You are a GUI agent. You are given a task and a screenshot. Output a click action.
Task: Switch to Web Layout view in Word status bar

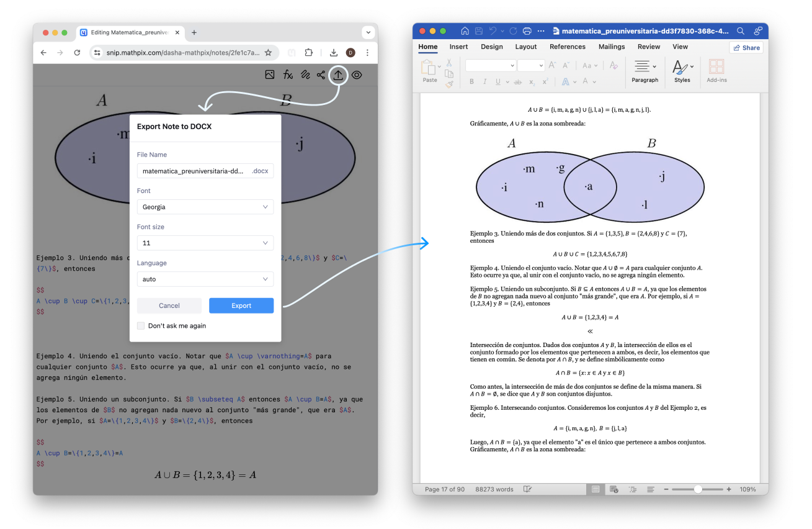(x=613, y=489)
